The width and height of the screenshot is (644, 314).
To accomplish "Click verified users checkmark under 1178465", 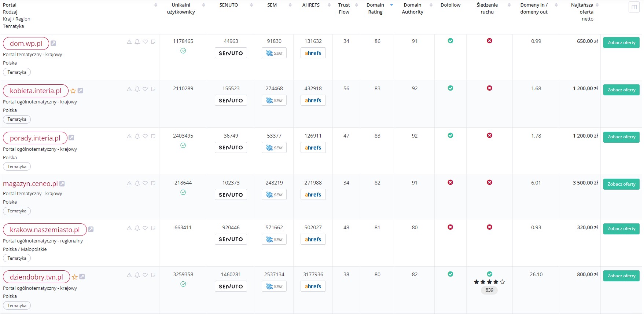I will 183,51.
